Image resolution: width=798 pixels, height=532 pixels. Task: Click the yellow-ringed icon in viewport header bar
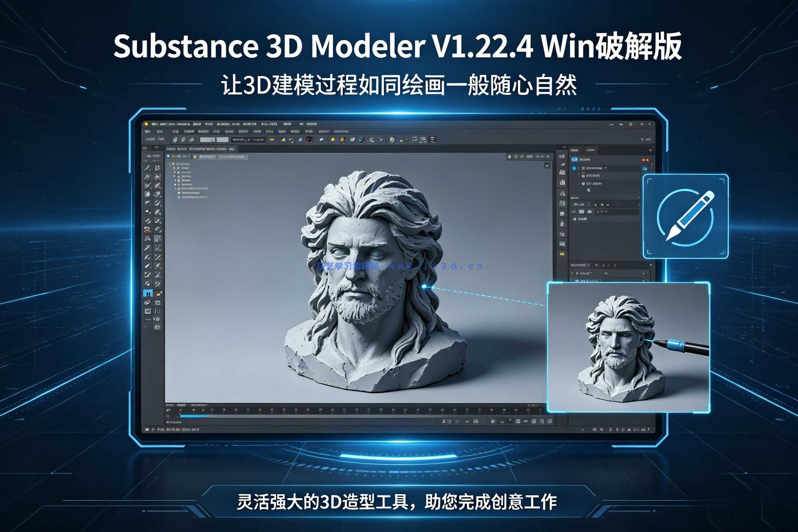[195, 157]
